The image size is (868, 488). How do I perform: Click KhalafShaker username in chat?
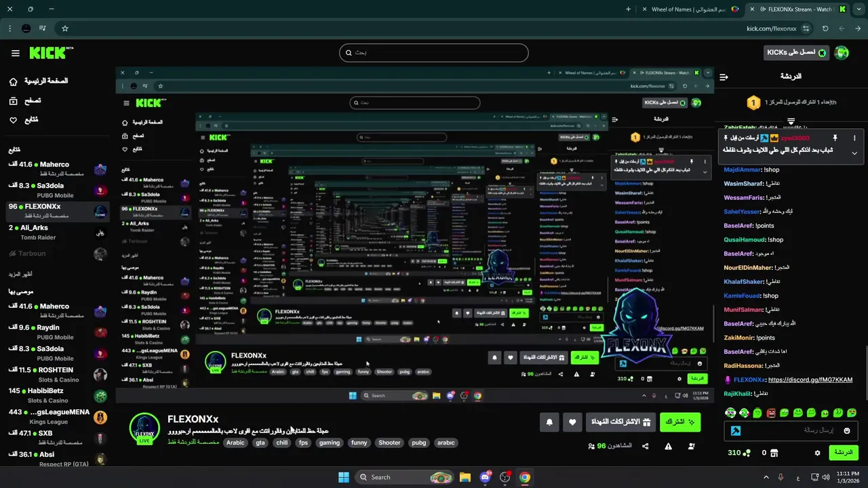coord(743,281)
